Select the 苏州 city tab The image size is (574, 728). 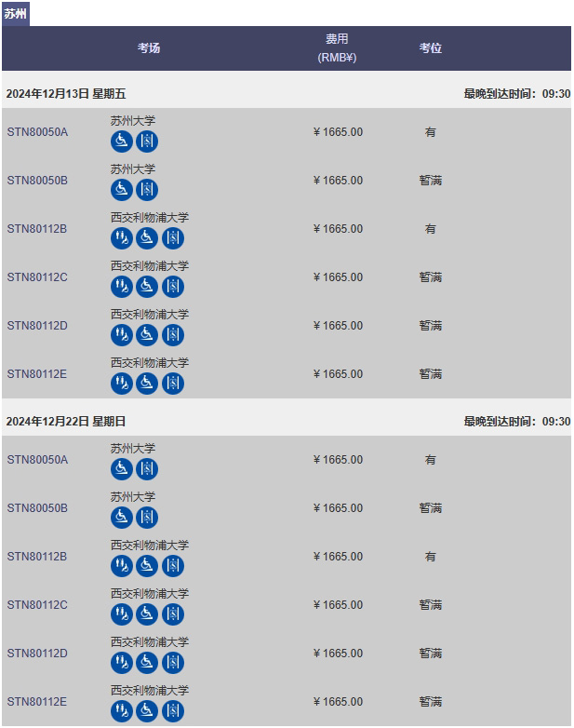[x=15, y=13]
